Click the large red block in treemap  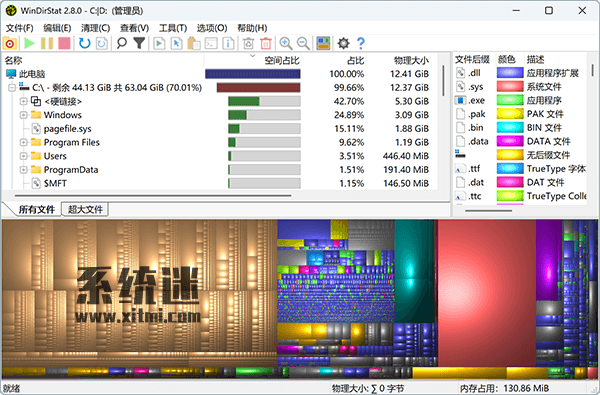point(486,293)
